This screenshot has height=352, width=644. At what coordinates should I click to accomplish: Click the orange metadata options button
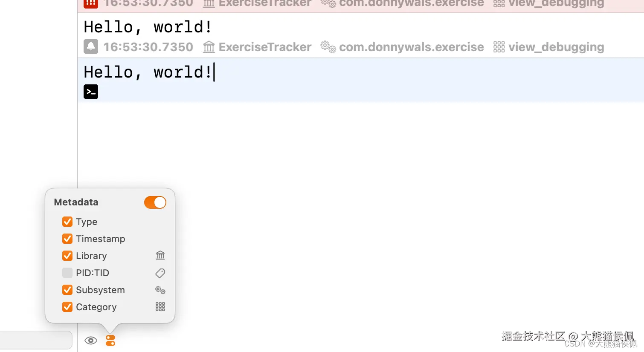click(110, 340)
